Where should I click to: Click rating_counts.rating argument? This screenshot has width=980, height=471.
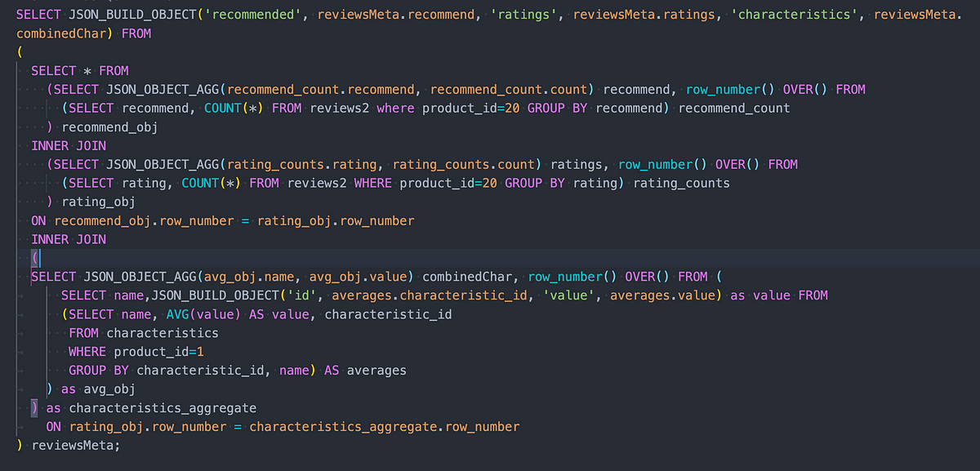[x=301, y=165]
